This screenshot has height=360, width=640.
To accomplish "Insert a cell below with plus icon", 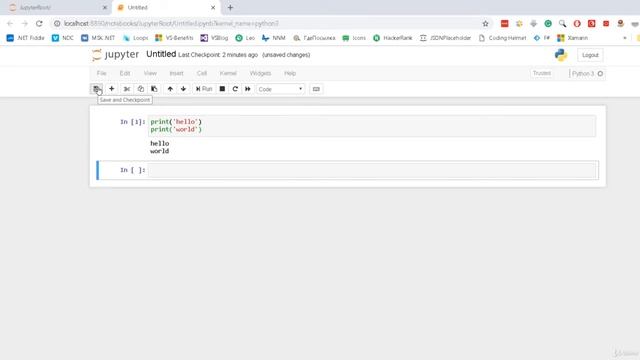I will point(111,89).
